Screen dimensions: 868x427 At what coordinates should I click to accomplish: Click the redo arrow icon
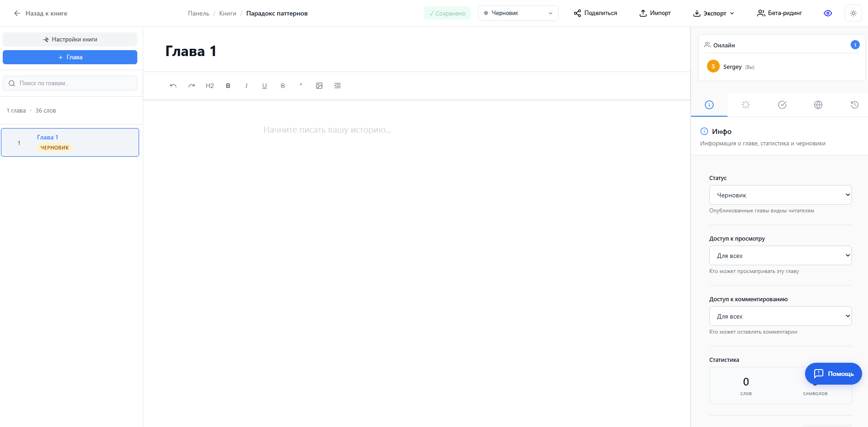pyautogui.click(x=192, y=86)
